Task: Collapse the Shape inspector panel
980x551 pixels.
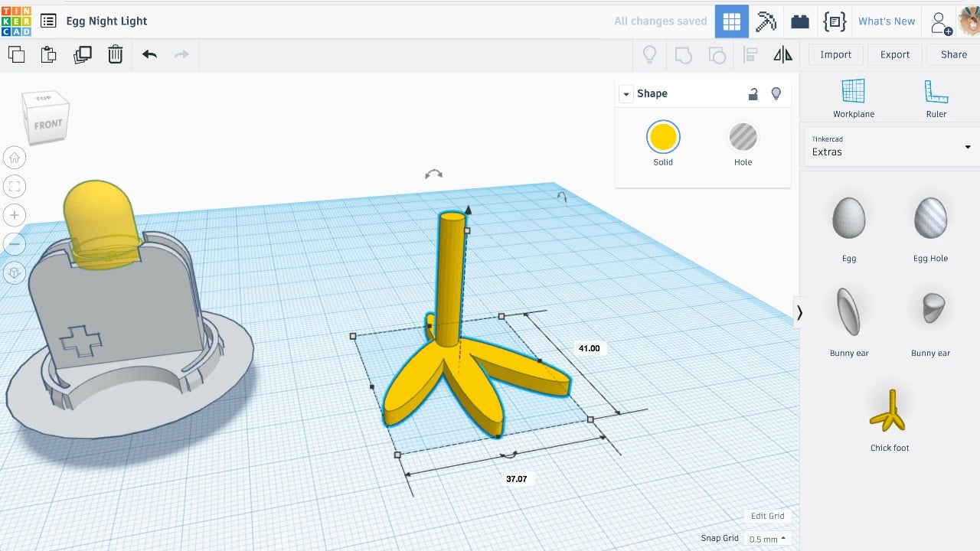Action: click(x=626, y=93)
